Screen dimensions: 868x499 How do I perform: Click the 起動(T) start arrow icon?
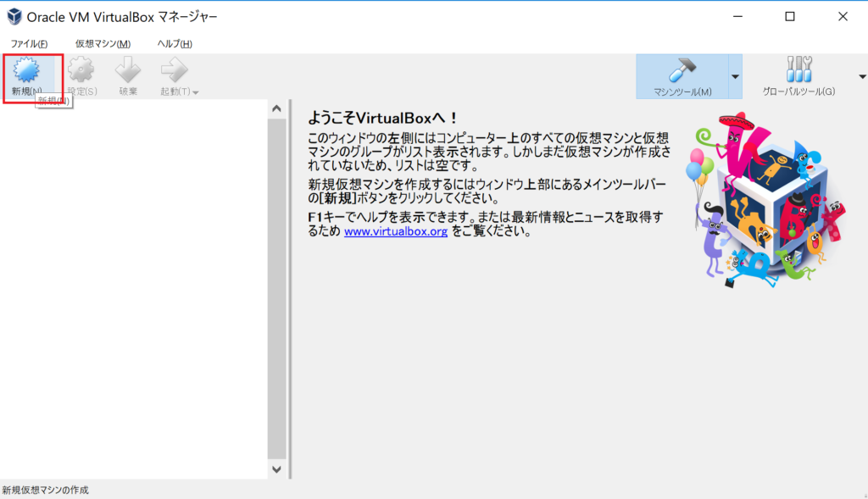[x=175, y=71]
